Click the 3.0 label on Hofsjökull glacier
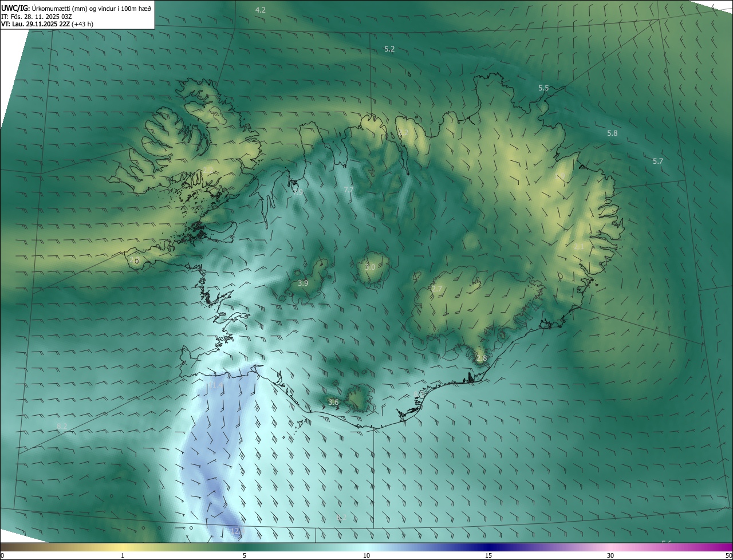 pos(370,267)
